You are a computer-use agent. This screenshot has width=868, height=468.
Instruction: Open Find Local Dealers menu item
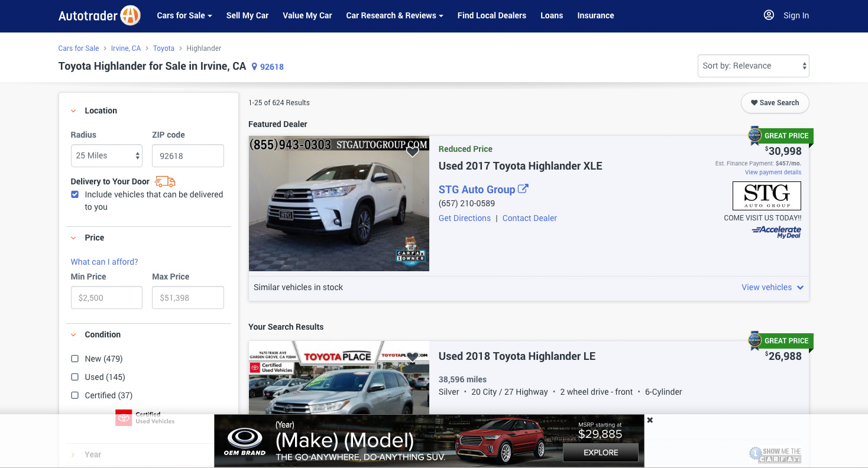click(x=491, y=15)
